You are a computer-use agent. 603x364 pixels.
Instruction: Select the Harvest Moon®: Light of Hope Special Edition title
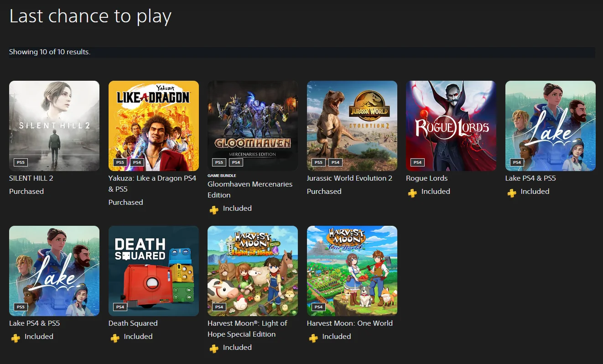point(247,329)
